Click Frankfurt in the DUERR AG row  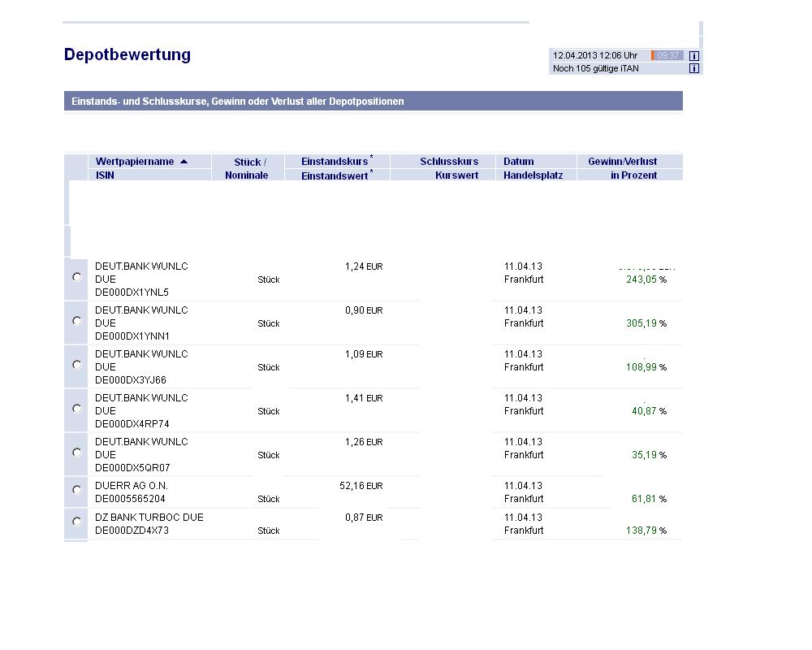[524, 499]
